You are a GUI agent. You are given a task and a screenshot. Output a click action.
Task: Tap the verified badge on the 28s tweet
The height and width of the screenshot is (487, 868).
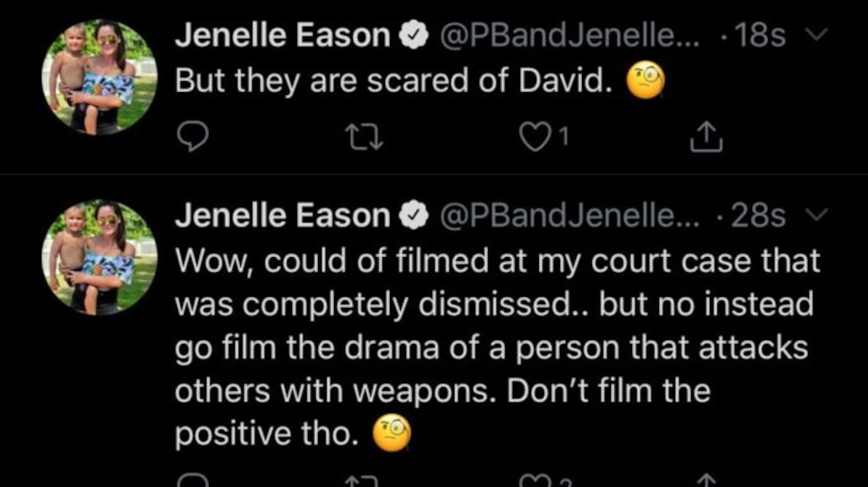[411, 218]
